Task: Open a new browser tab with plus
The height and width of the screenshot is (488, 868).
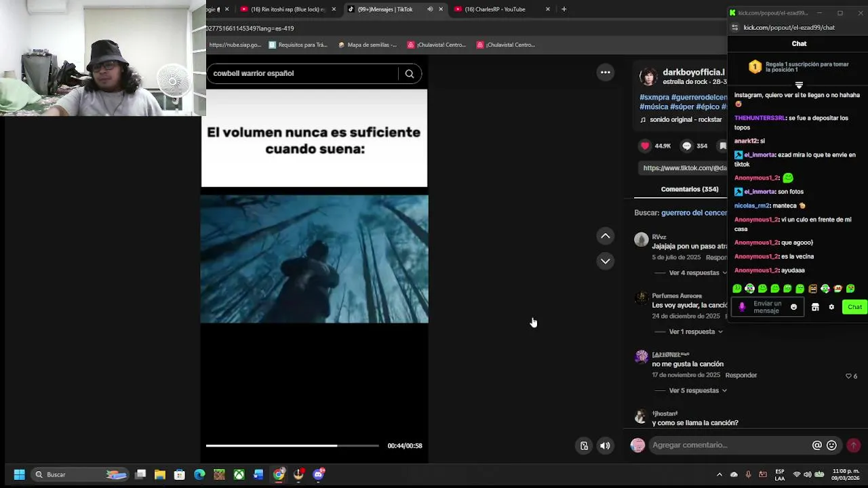Action: point(564,9)
